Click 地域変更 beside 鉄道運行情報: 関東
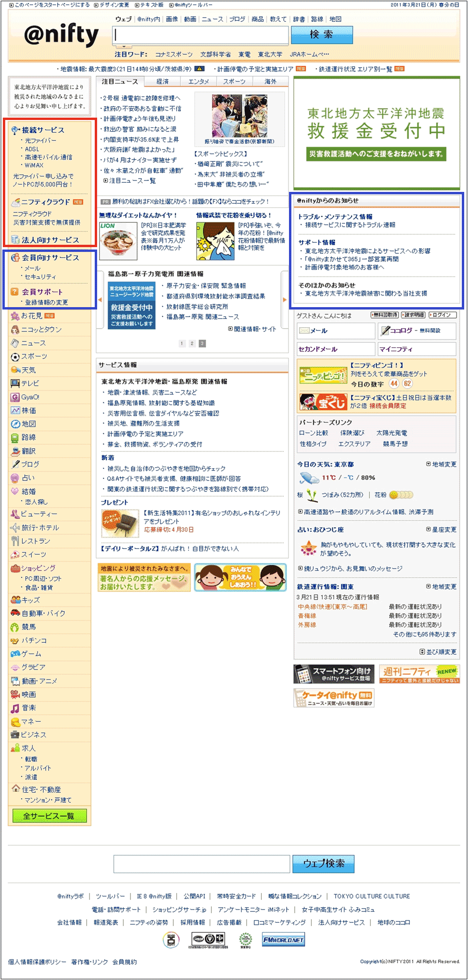 click(x=441, y=587)
